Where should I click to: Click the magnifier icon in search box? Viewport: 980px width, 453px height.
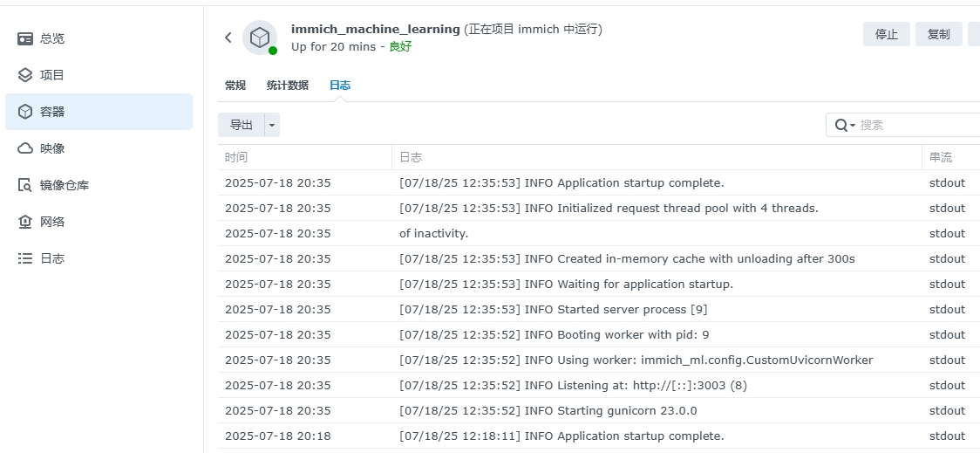(842, 125)
